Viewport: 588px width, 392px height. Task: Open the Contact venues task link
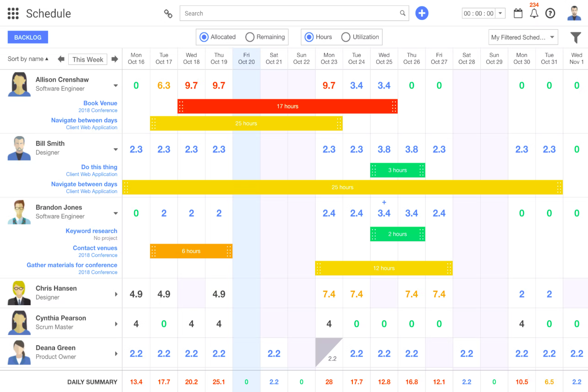click(95, 248)
